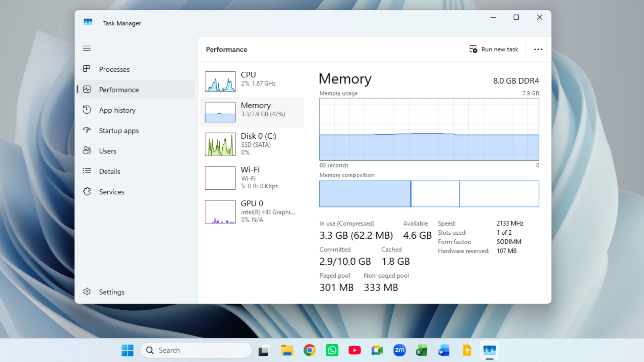Click the 3.3 GB (62.2 MB) in-use value
The height and width of the screenshot is (362, 644).
(356, 235)
